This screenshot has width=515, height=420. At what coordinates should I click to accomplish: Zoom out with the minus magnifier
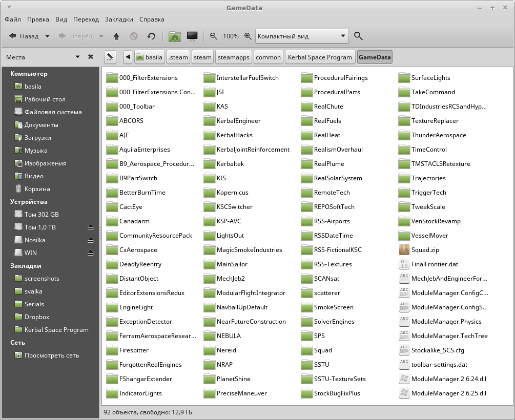[214, 36]
